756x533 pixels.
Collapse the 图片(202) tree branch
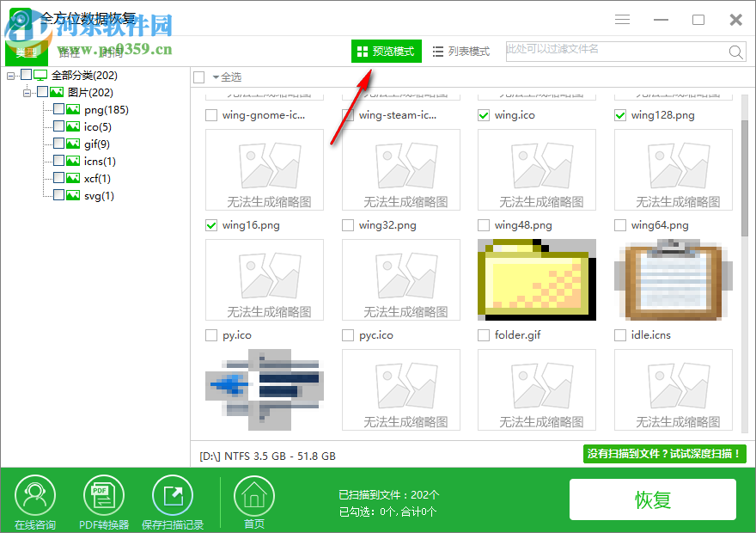pos(26,92)
